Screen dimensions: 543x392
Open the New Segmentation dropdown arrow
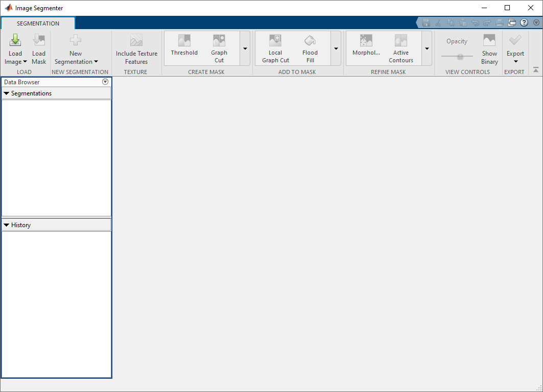pyautogui.click(x=96, y=62)
